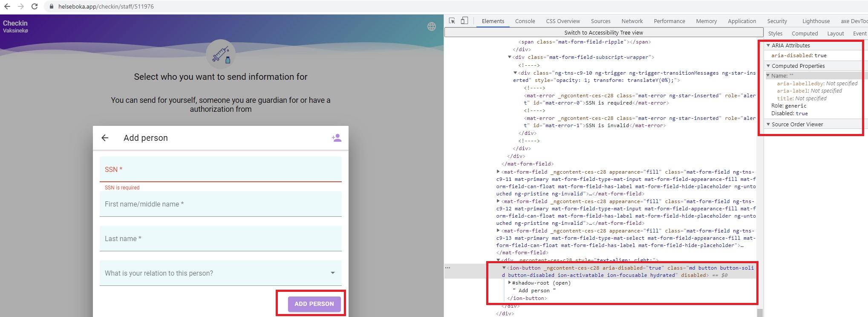The height and width of the screenshot is (317, 868).
Task: Click the back arrow beside Add person
Action: pyautogui.click(x=105, y=138)
